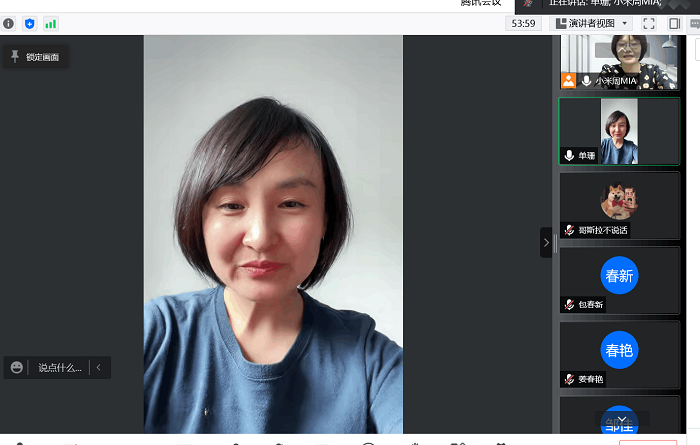700x445 pixels.
Task: Enter fullscreen mode via top bar icon
Action: (x=649, y=23)
